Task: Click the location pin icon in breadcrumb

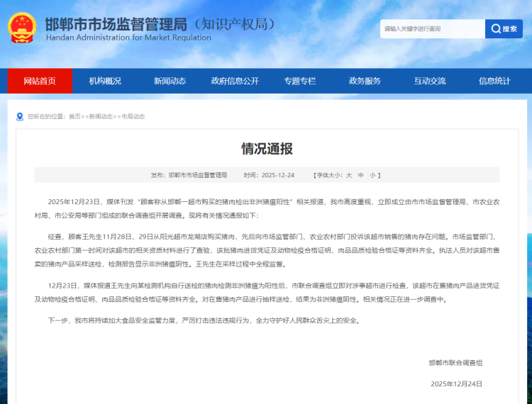Action: pos(20,116)
